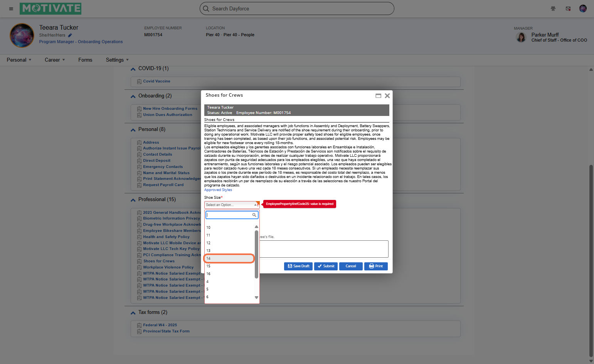Viewport: 594px width, 364px height.
Task: Click the Emergency Contacts form icon
Action: pos(139,167)
